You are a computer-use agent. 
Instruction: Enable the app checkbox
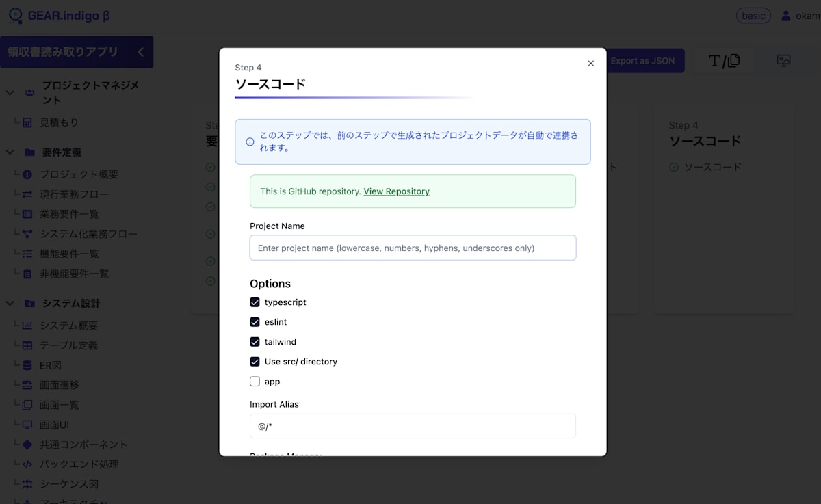(x=255, y=382)
